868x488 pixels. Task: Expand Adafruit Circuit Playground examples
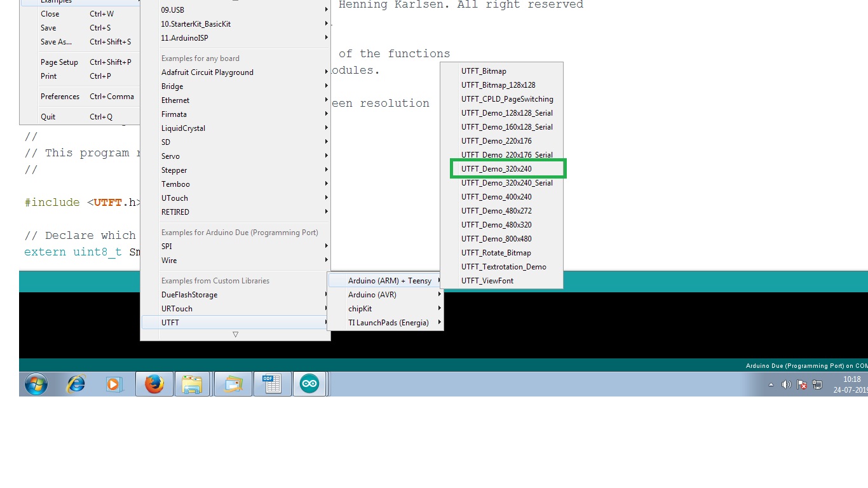(235, 72)
